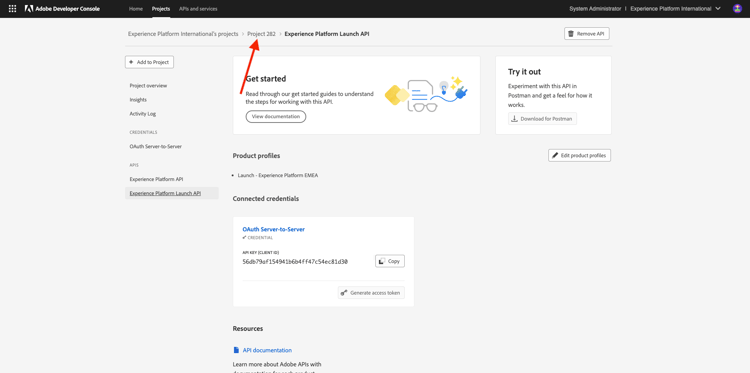The height and width of the screenshot is (373, 750).
Task: Open Project overview in sidebar
Action: pyautogui.click(x=148, y=86)
